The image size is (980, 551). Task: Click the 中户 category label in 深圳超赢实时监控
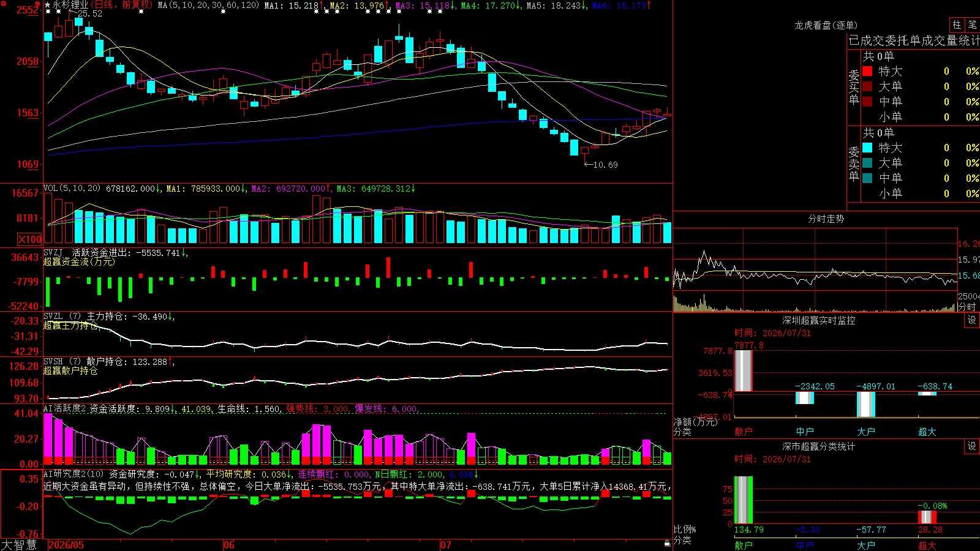pyautogui.click(x=805, y=432)
